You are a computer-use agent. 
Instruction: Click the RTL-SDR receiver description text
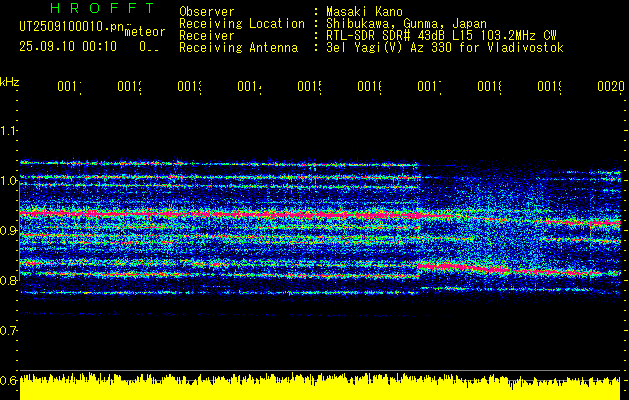point(441,35)
